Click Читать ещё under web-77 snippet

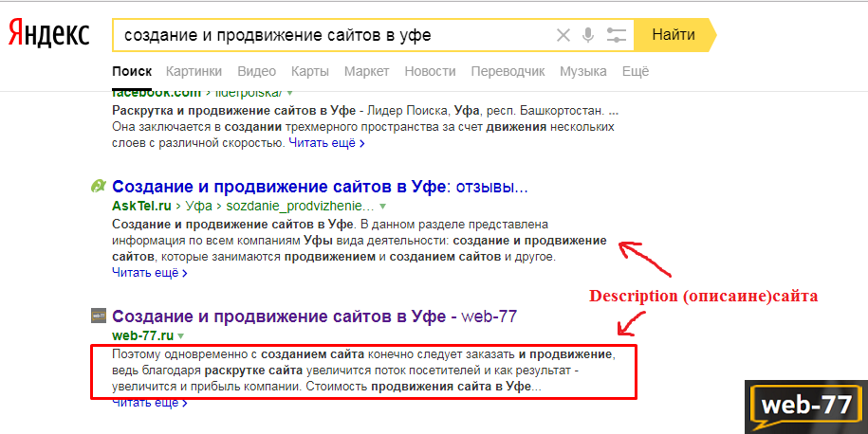point(150,403)
